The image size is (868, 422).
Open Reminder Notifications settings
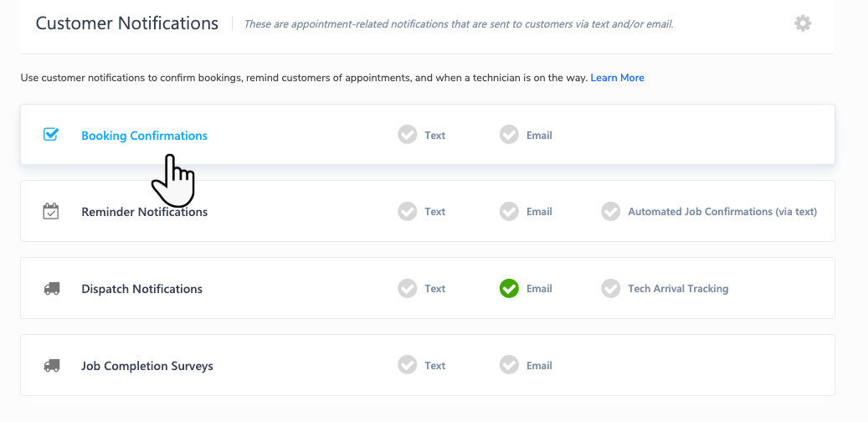coord(144,212)
